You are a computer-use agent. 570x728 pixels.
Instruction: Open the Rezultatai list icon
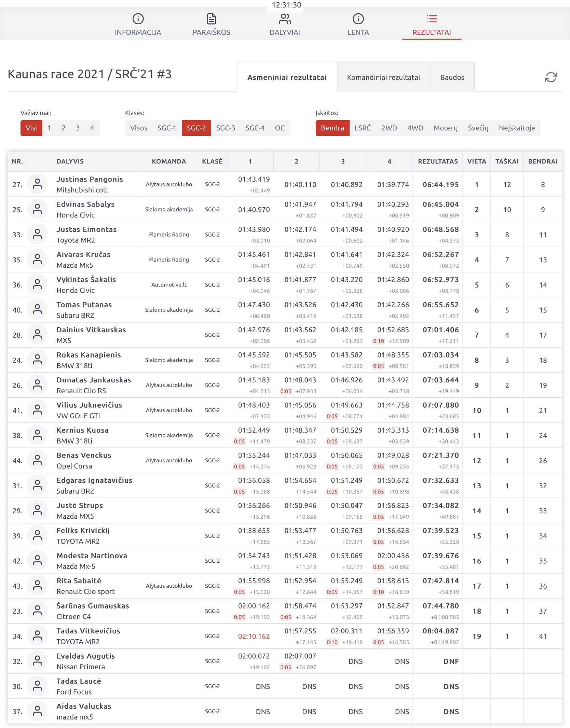pos(432,19)
